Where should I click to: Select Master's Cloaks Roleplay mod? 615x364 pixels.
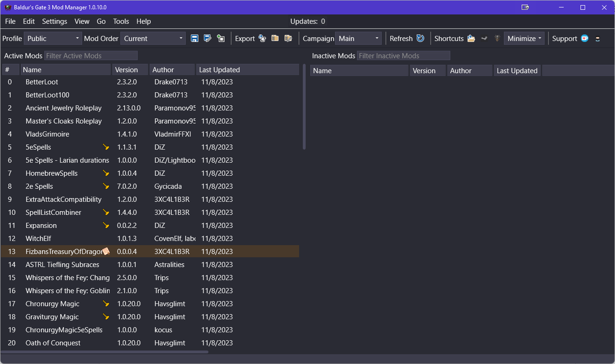tap(150, 121)
